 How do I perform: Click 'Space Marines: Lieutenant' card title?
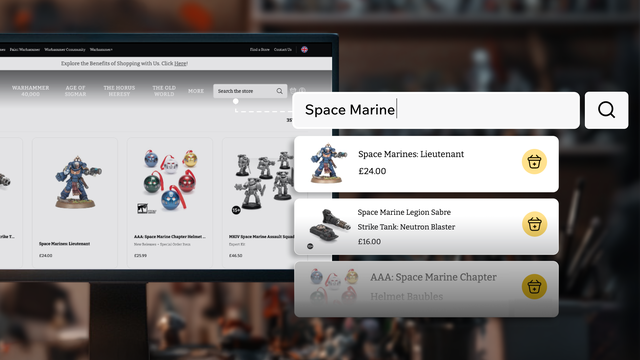(x=64, y=244)
